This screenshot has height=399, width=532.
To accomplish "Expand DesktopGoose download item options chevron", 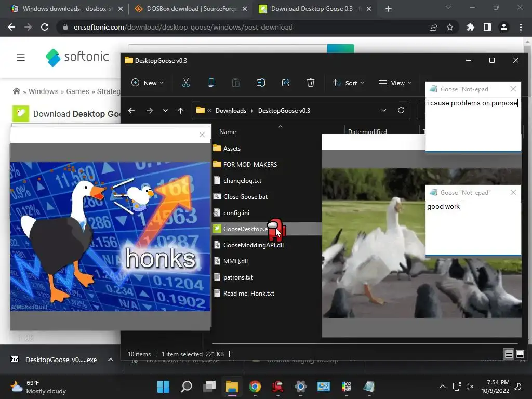I will (x=111, y=360).
